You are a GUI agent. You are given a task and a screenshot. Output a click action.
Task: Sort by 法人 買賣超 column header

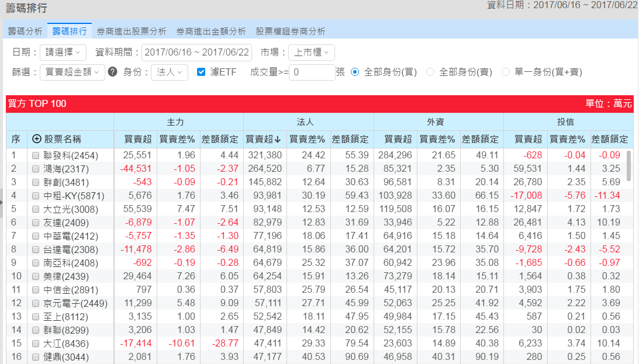pos(264,139)
